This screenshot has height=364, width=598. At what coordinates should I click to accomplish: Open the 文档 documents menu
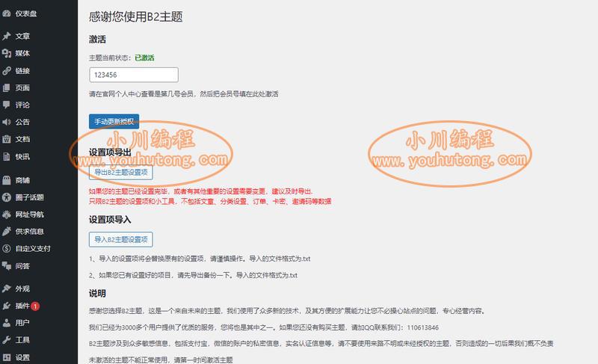click(22, 139)
